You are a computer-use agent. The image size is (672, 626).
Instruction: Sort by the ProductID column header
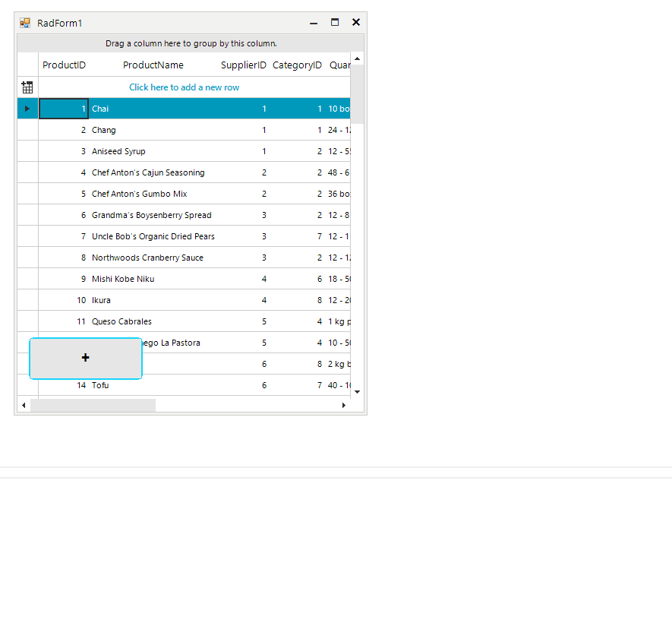64,65
